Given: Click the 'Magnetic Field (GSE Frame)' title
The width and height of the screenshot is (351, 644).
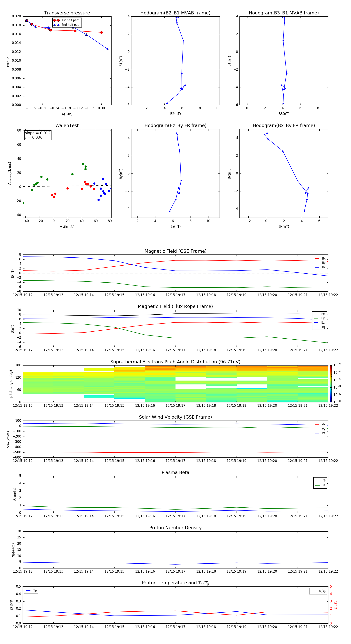Looking at the screenshot, I should tap(175, 251).
